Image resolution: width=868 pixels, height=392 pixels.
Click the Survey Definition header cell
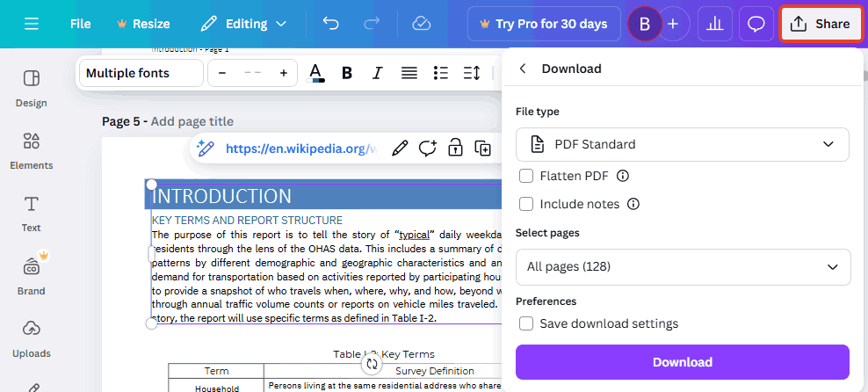point(435,371)
